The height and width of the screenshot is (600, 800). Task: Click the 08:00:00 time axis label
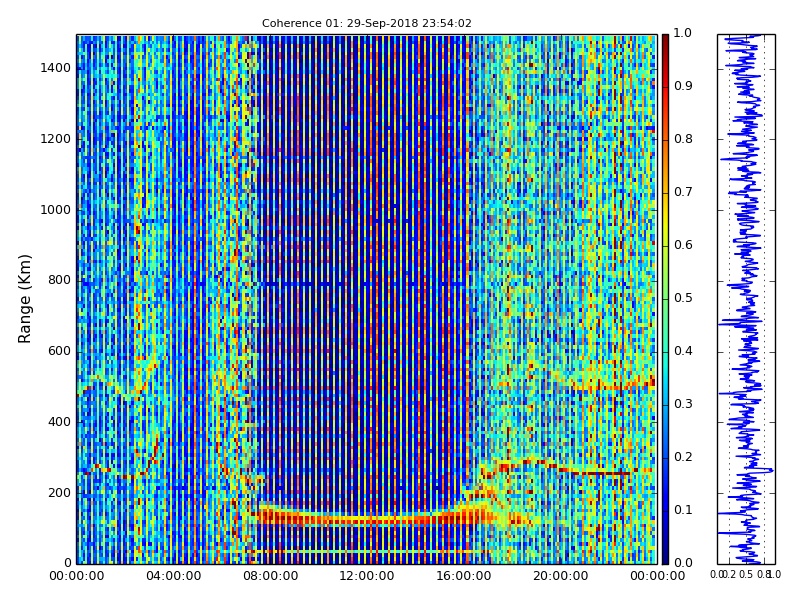[270, 576]
